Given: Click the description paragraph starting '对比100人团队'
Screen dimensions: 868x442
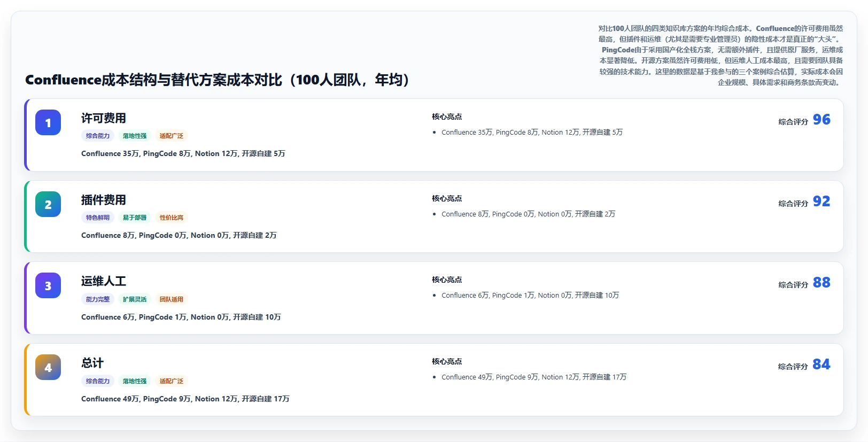Looking at the screenshot, I should coord(720,55).
